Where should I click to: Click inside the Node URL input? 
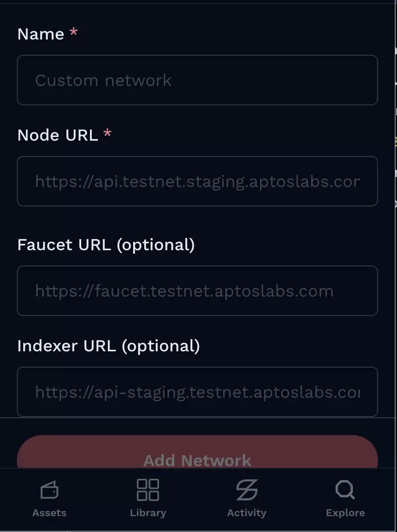point(197,181)
